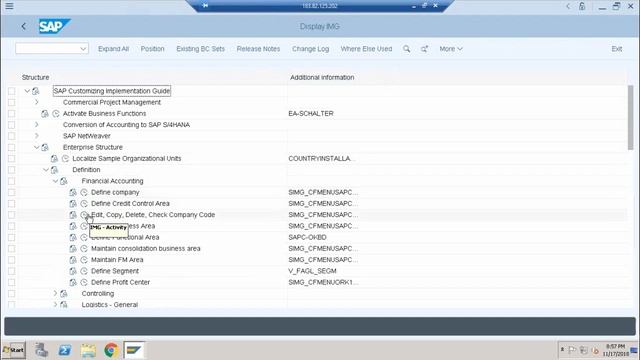This screenshot has width=640, height=360.
Task: Open Change Log
Action: click(310, 49)
